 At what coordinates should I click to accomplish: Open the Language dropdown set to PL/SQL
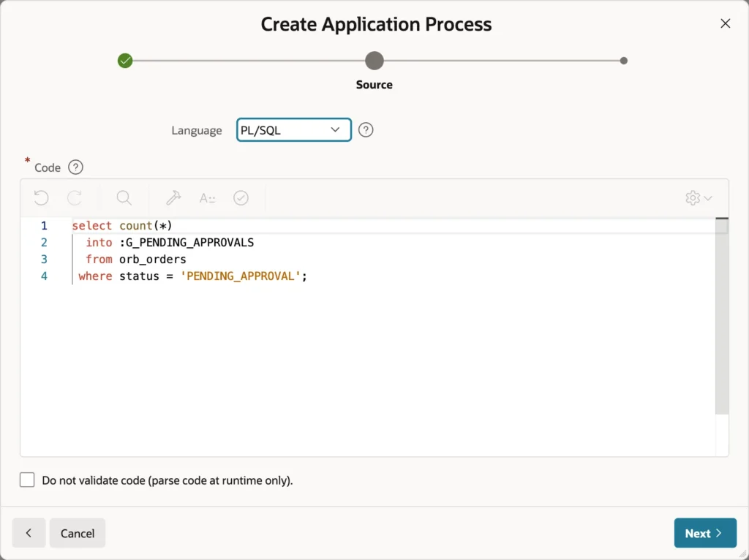point(294,130)
